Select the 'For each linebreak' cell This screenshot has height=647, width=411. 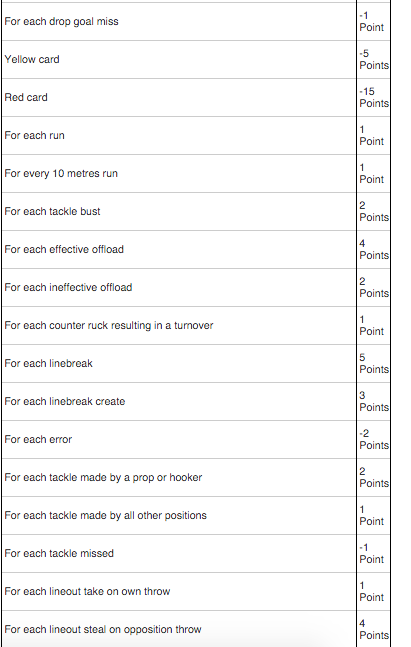179,363
